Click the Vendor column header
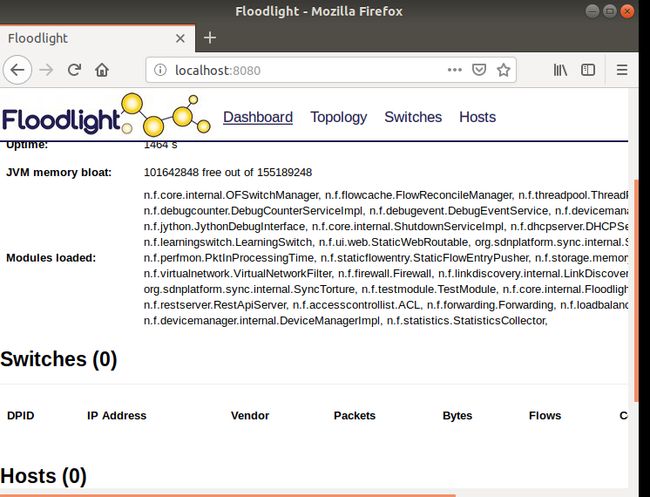 coord(250,415)
